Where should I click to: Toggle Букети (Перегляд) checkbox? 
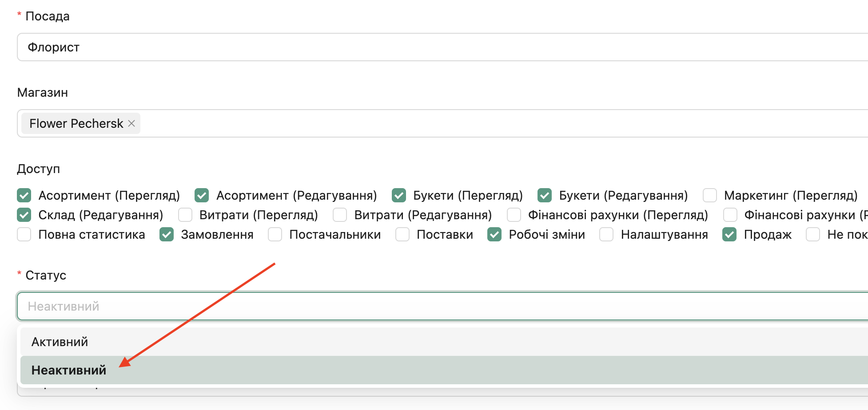(399, 195)
